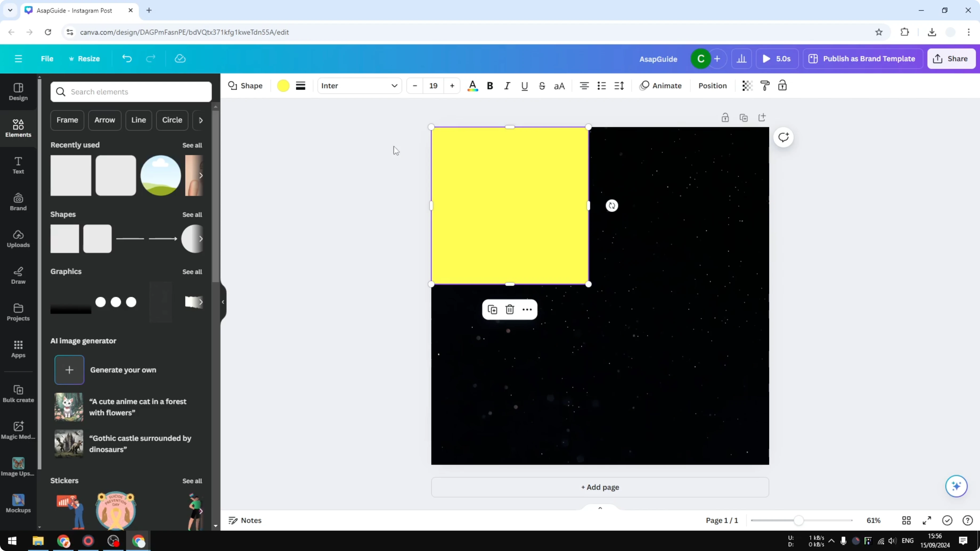Image resolution: width=980 pixels, height=551 pixels.
Task: Click Publish as Brand Template
Action: pos(863,59)
